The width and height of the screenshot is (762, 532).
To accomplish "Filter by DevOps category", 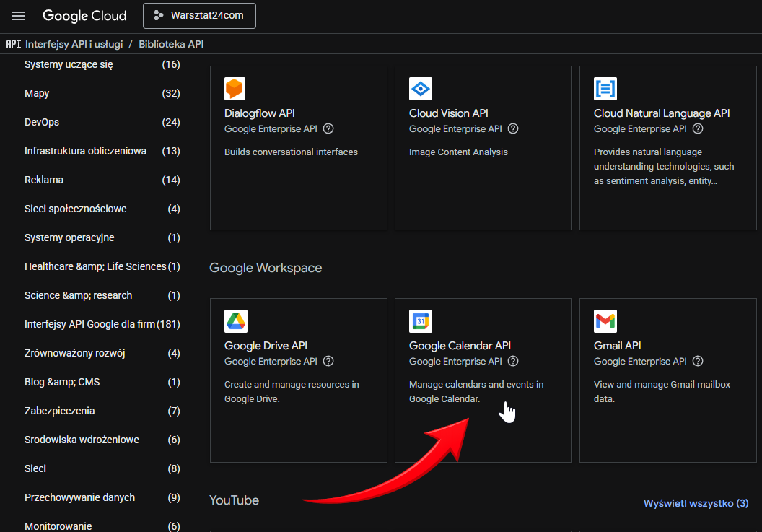I will coord(42,122).
